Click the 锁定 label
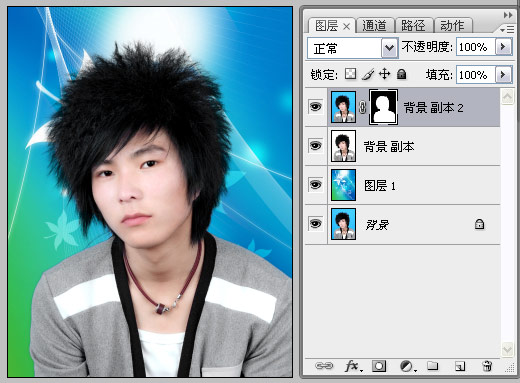Screen dimensions: 520x383 (x=324, y=74)
